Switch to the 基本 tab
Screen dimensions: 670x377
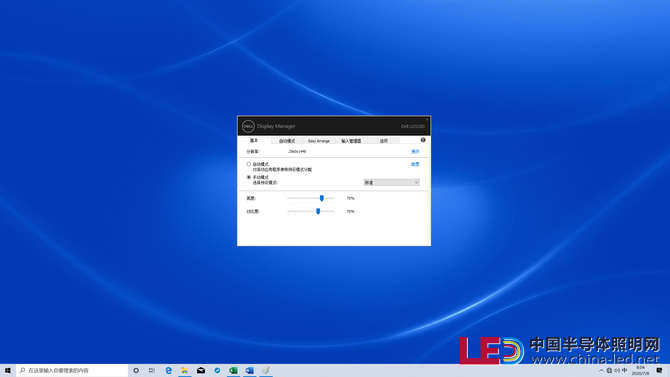[x=254, y=140]
